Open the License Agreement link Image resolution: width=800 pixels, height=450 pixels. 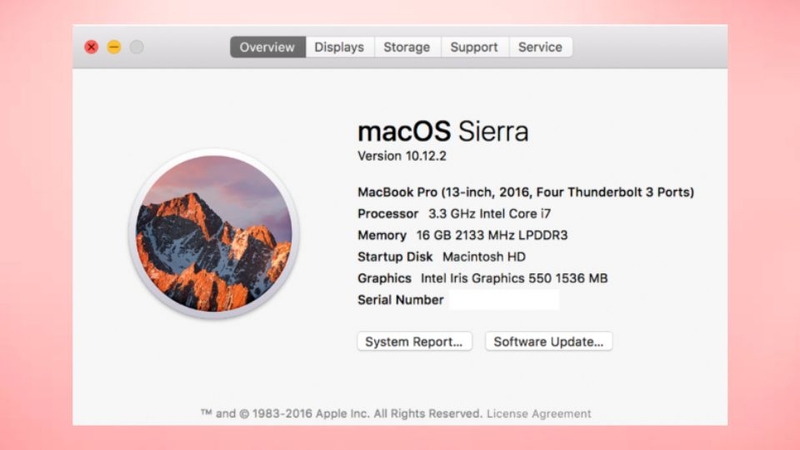point(539,414)
